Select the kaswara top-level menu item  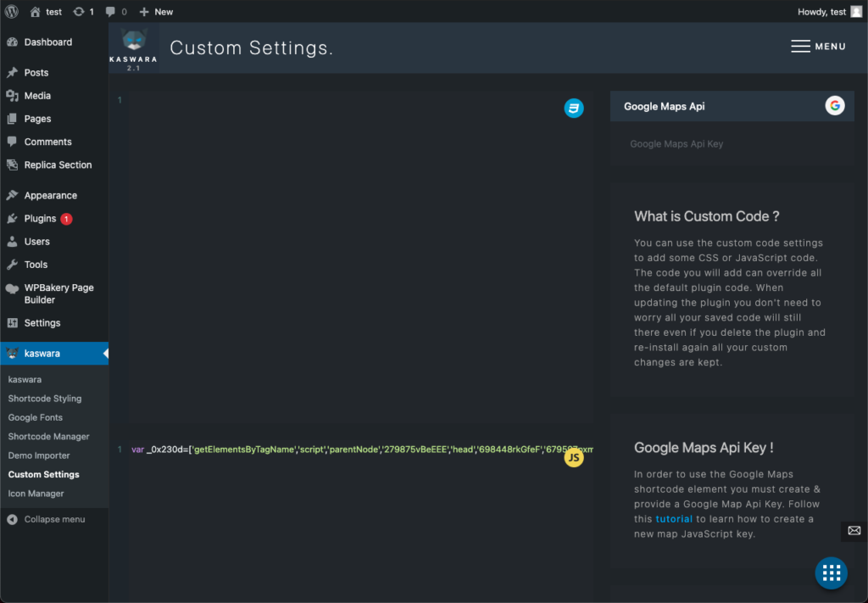click(x=54, y=354)
